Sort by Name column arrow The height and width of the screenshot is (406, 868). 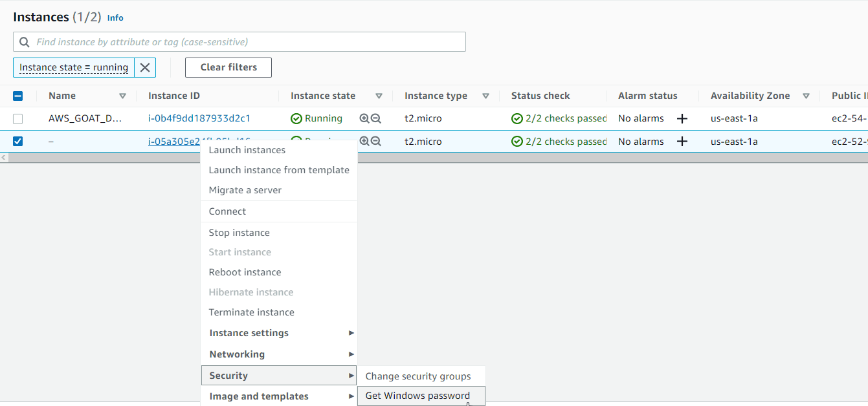tap(122, 96)
